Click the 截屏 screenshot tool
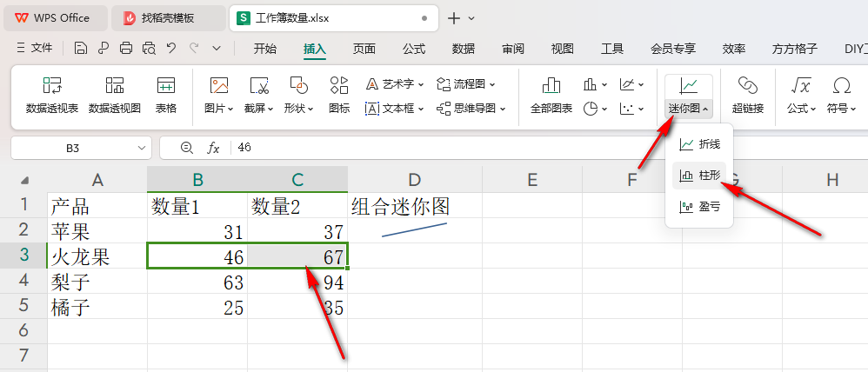Screen dimensions: 868x372 (x=259, y=86)
